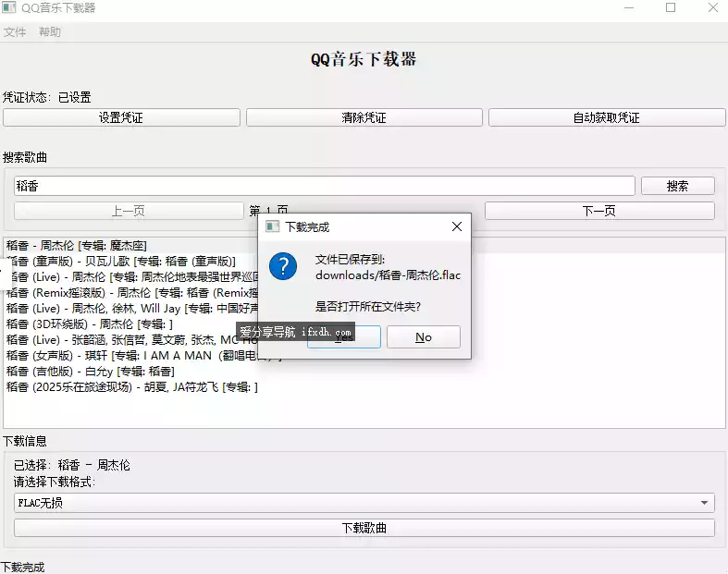728x574 pixels.
Task: Click the 自动获取凭证 button
Action: pos(607,117)
